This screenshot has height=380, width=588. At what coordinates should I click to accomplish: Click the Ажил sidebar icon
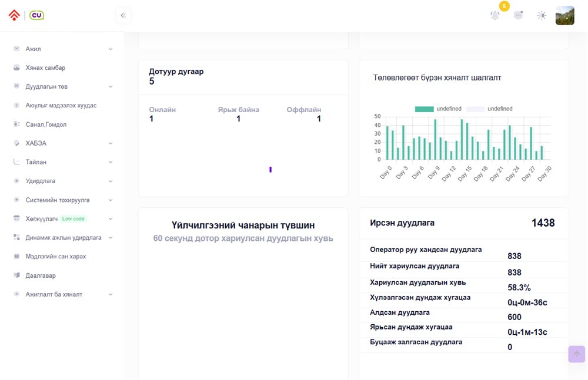click(x=16, y=49)
